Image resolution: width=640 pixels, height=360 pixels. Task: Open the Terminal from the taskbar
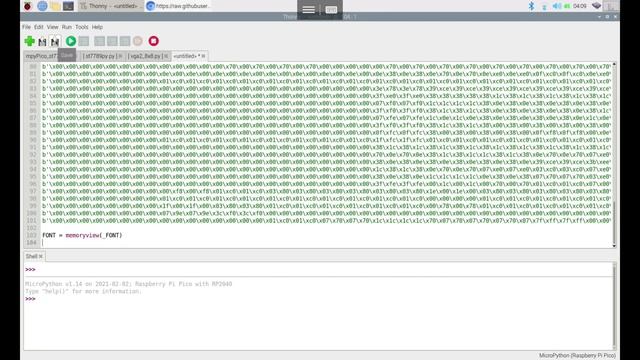pos(69,6)
